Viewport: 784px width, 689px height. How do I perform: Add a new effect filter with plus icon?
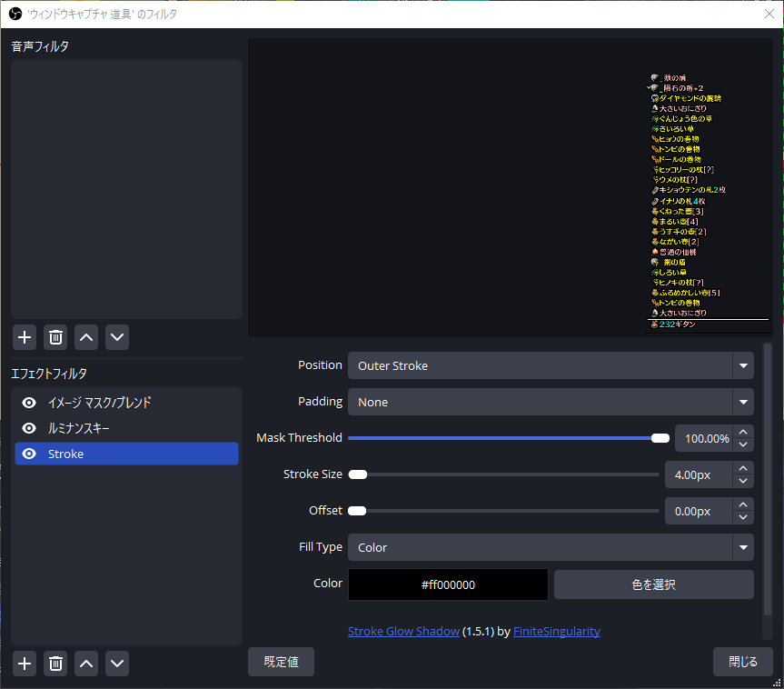click(x=25, y=664)
